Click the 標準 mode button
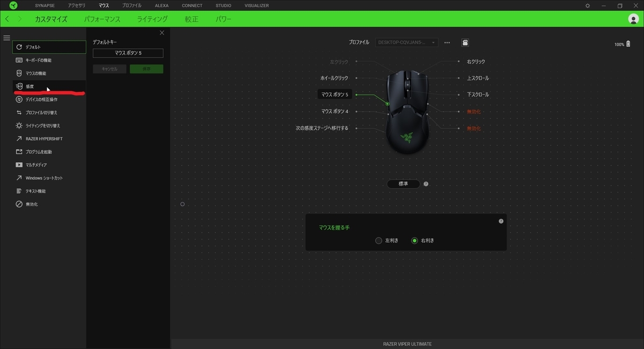This screenshot has width=644, height=349. tap(403, 184)
